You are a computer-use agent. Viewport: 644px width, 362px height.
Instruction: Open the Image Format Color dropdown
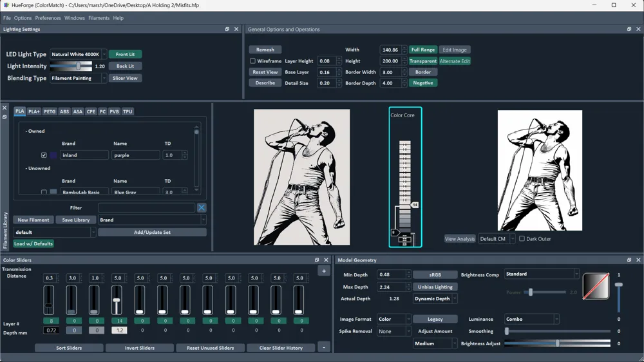click(x=394, y=319)
